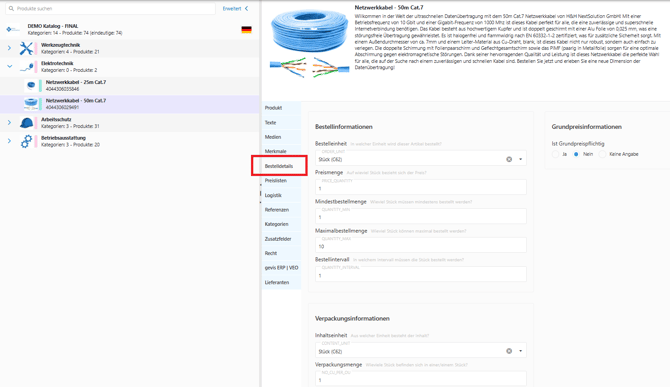Select Ja for Ist Grundpreispflichtig
This screenshot has height=387, width=670.
555,154
